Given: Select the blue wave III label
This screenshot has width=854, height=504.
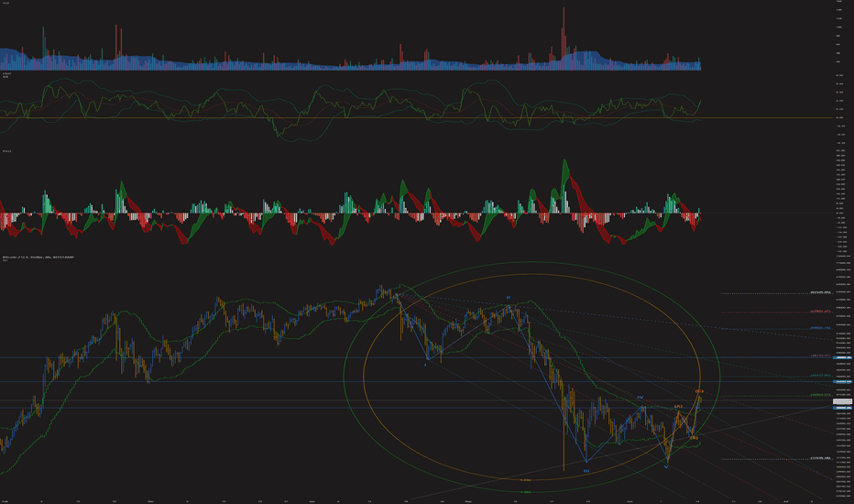Looking at the screenshot, I should point(586,471).
